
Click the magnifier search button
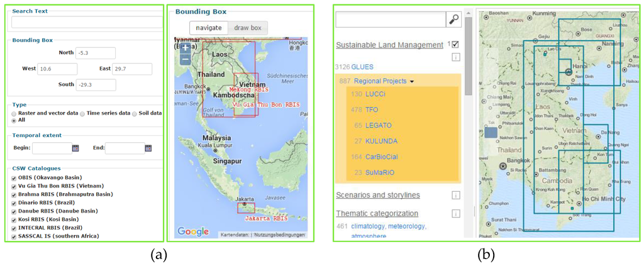click(453, 19)
